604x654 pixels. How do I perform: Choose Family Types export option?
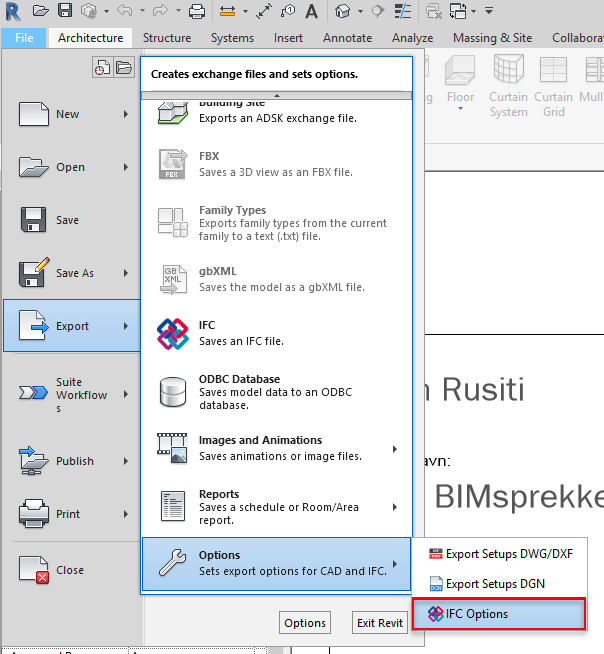coord(277,223)
